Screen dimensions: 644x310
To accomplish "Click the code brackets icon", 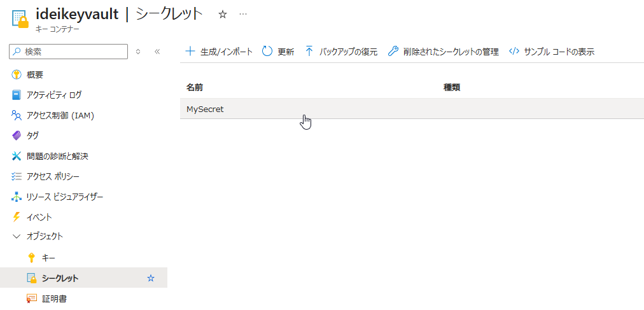I will (x=514, y=52).
